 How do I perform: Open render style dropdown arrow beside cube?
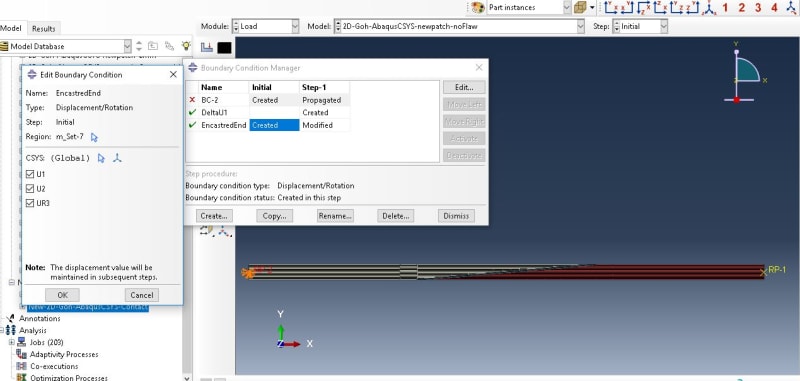(592, 7)
